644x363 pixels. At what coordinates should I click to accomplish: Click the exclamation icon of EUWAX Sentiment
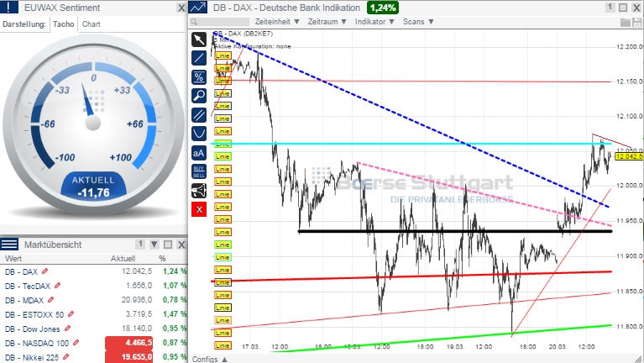pos(9,8)
